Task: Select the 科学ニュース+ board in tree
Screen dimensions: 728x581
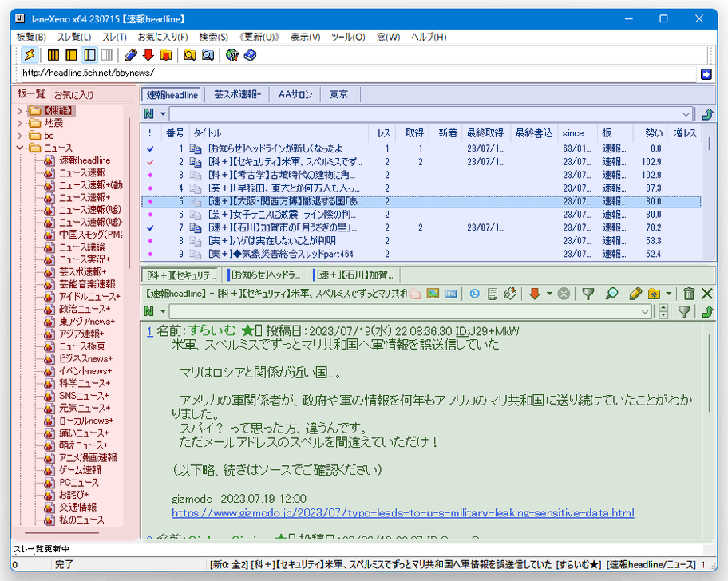Action: (84, 384)
